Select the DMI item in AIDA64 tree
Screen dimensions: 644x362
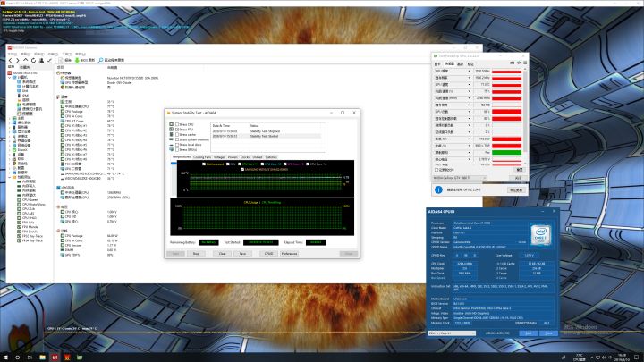pos(25,91)
